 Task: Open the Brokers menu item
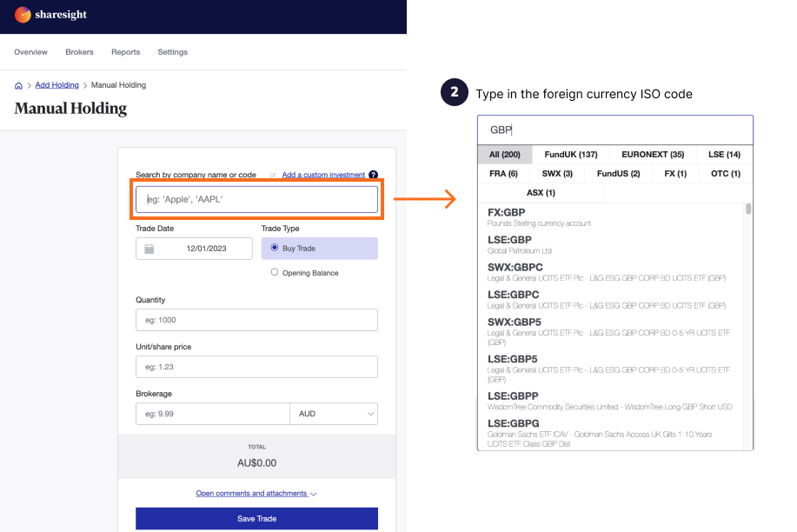pos(79,52)
